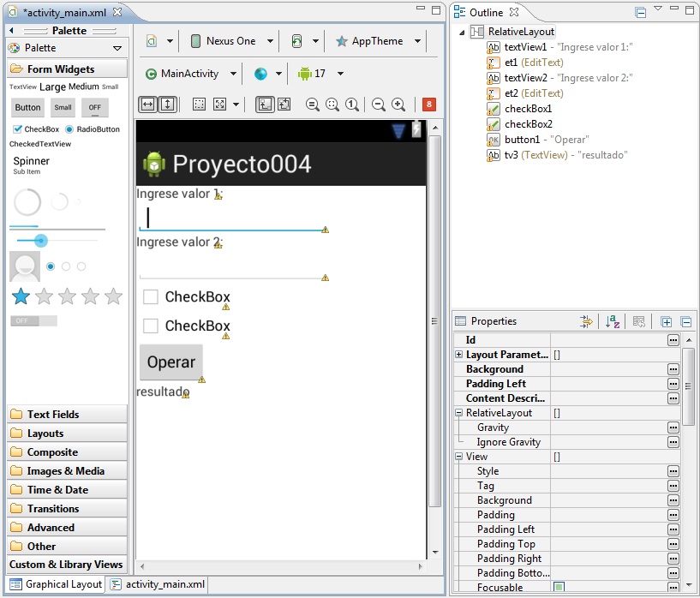Select the horizontal ProgressBar in palette
Screen dimensions: 700x598
57,228
